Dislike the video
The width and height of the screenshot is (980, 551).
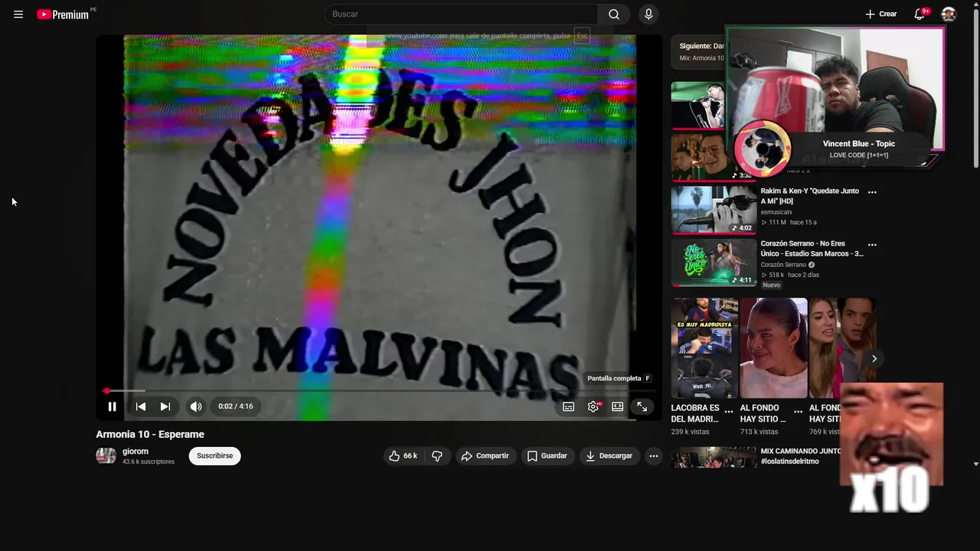tap(437, 455)
